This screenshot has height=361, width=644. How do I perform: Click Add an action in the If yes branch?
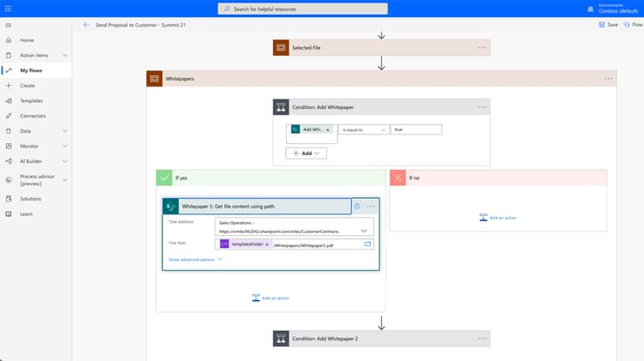270,298
